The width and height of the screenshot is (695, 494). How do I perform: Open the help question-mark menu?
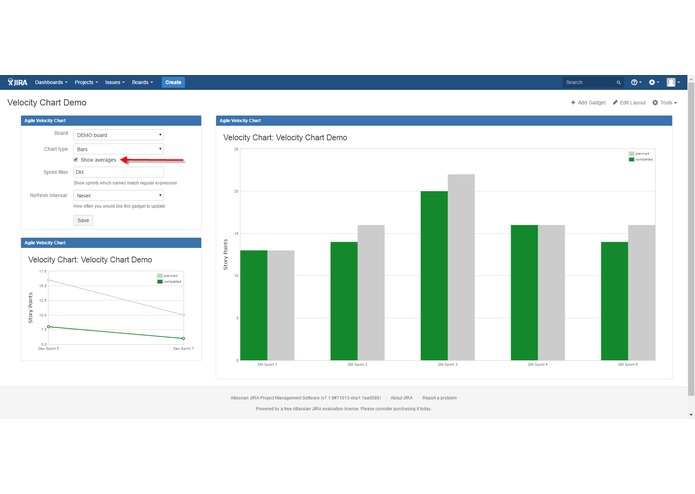(x=636, y=82)
